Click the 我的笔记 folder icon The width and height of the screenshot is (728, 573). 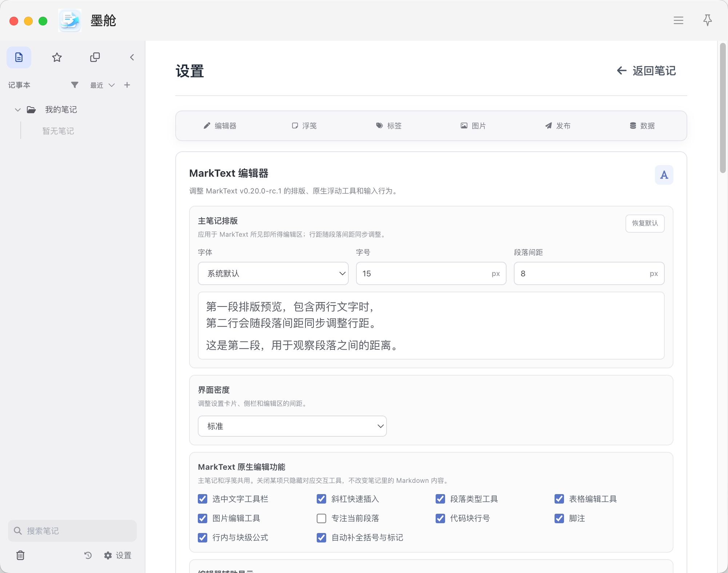pyautogui.click(x=32, y=109)
